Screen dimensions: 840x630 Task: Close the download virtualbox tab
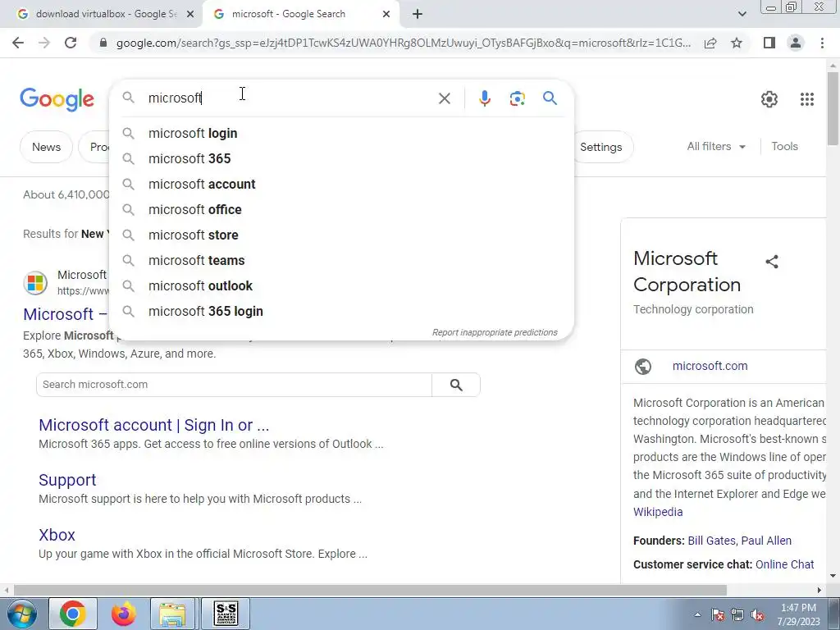click(x=190, y=15)
